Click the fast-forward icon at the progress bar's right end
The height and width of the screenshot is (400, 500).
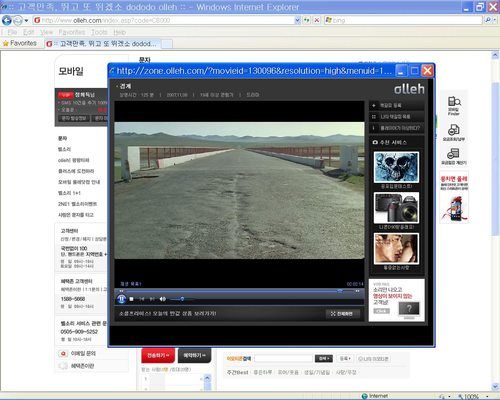(357, 291)
